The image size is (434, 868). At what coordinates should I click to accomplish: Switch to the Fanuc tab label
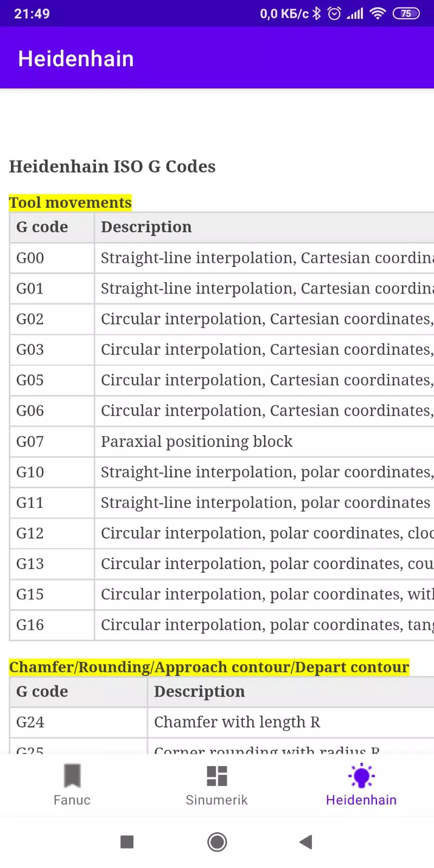pos(72,800)
